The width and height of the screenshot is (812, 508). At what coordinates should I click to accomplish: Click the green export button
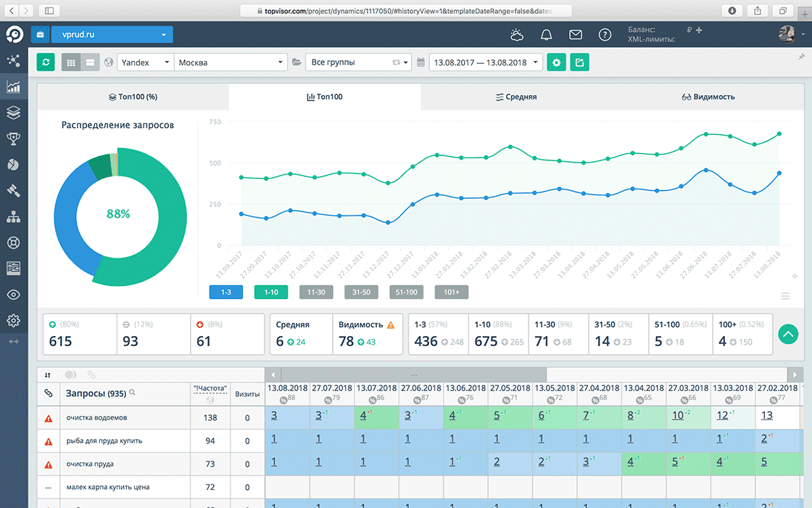pos(579,62)
